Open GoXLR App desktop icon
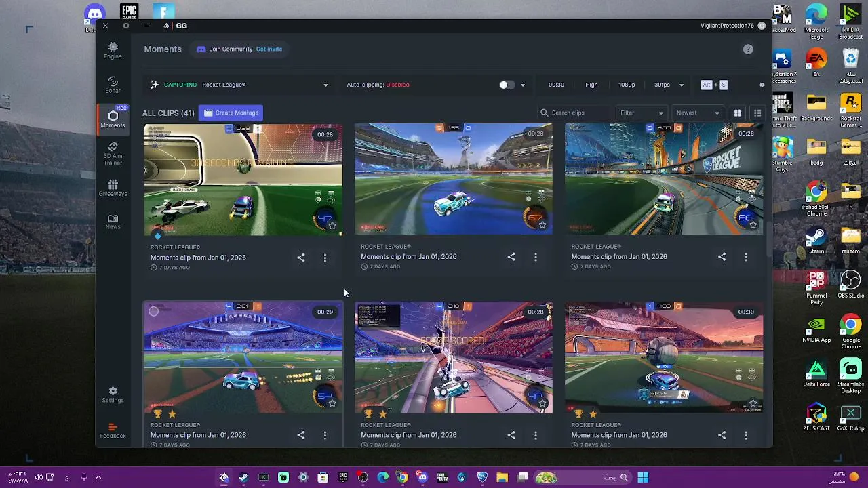The width and height of the screenshot is (868, 488). tap(850, 418)
